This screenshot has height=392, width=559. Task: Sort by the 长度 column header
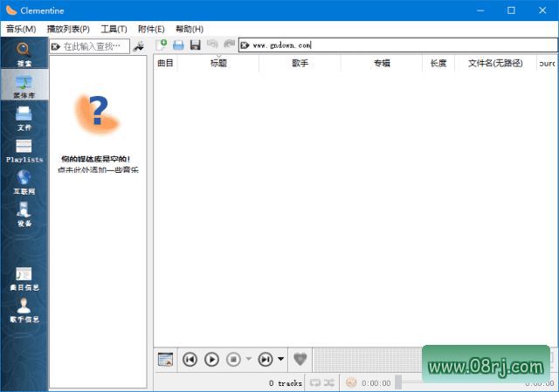438,63
